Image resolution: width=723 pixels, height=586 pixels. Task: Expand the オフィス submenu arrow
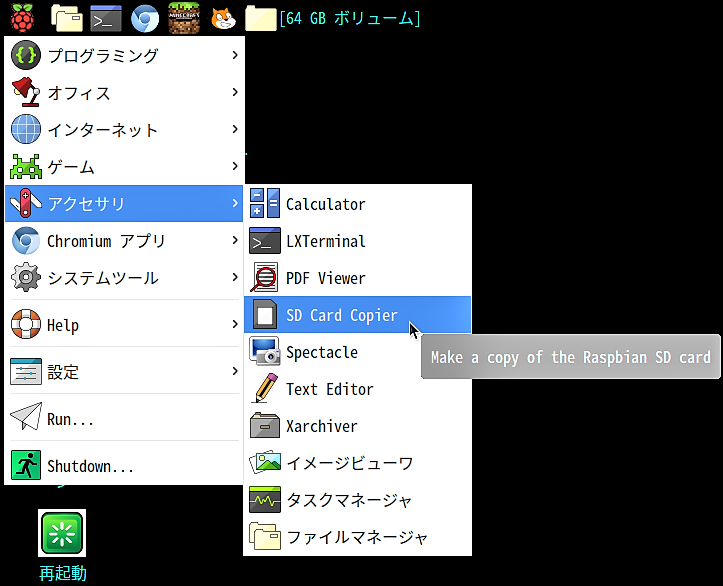point(235,92)
